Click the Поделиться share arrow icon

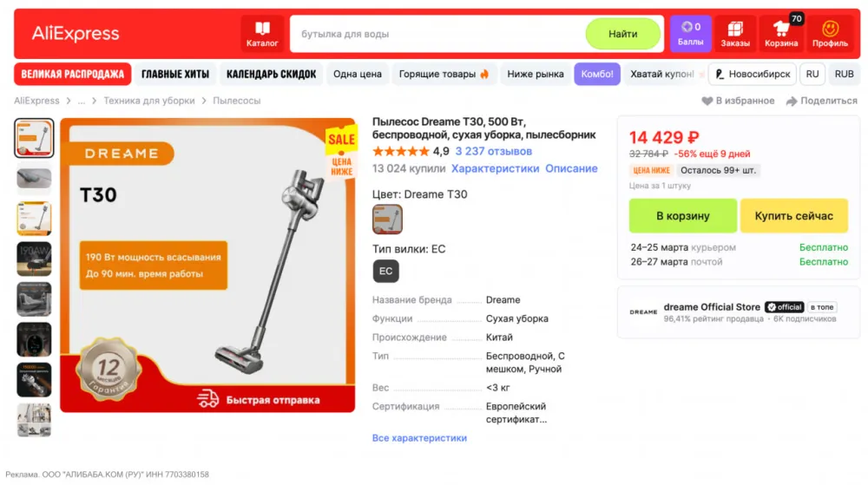(792, 101)
